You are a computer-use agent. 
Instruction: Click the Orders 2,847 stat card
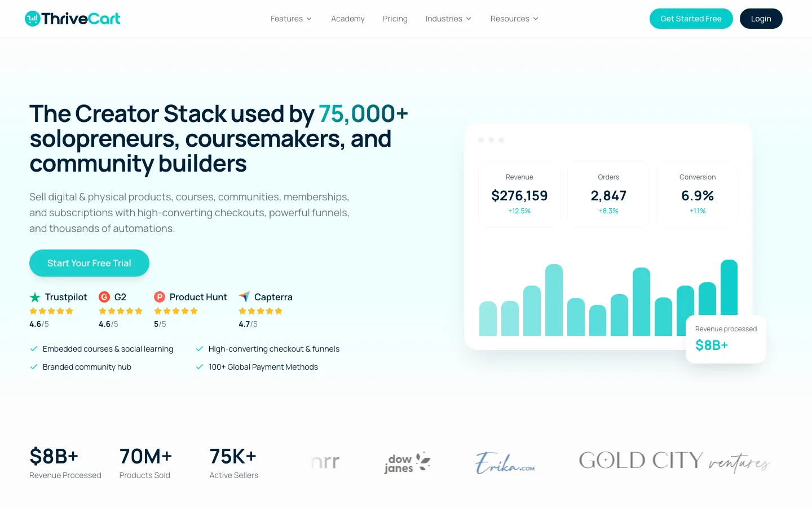(x=608, y=194)
